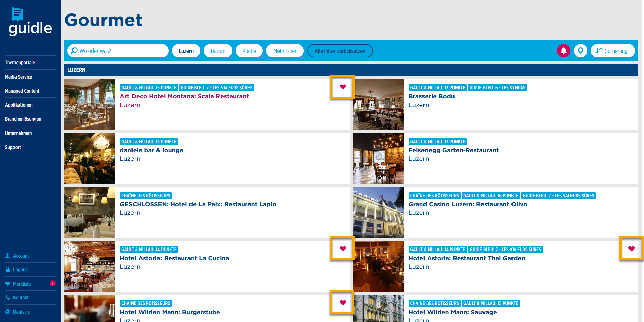Click the Merkliste heart icon in sidebar
Screen dimensions: 644x322
tap(8, 284)
